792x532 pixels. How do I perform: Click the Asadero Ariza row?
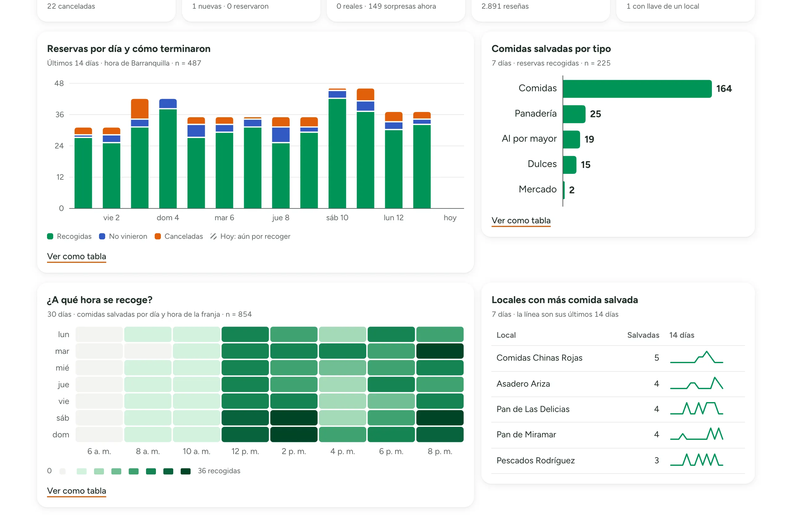pyautogui.click(x=618, y=384)
